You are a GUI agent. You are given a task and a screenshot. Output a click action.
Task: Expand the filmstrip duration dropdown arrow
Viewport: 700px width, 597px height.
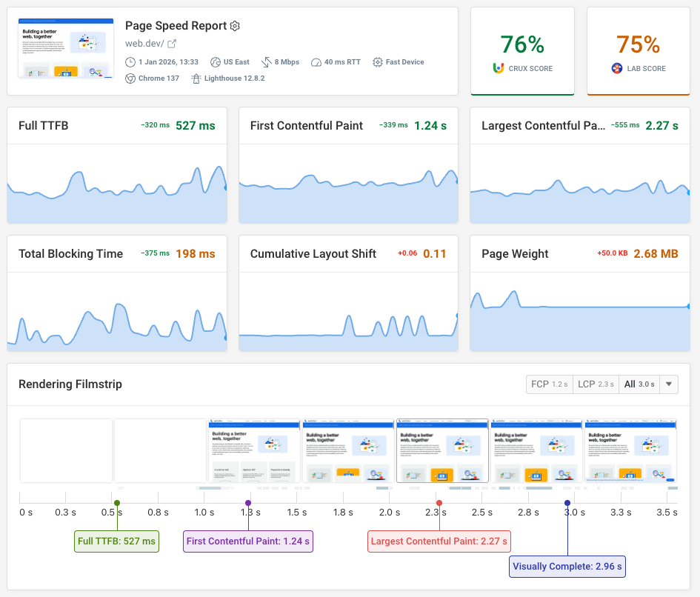667,384
